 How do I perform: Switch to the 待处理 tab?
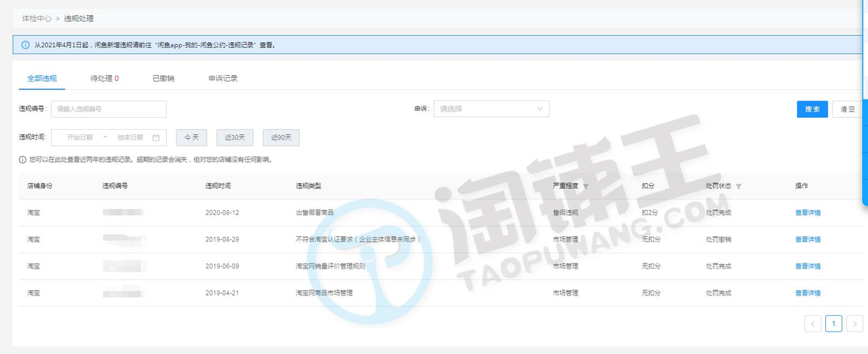(104, 79)
